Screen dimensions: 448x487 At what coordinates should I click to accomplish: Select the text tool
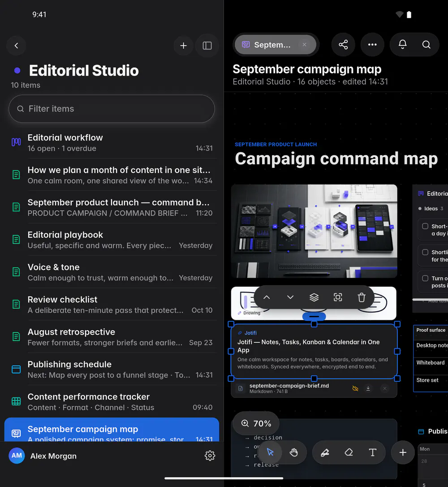coord(373,452)
